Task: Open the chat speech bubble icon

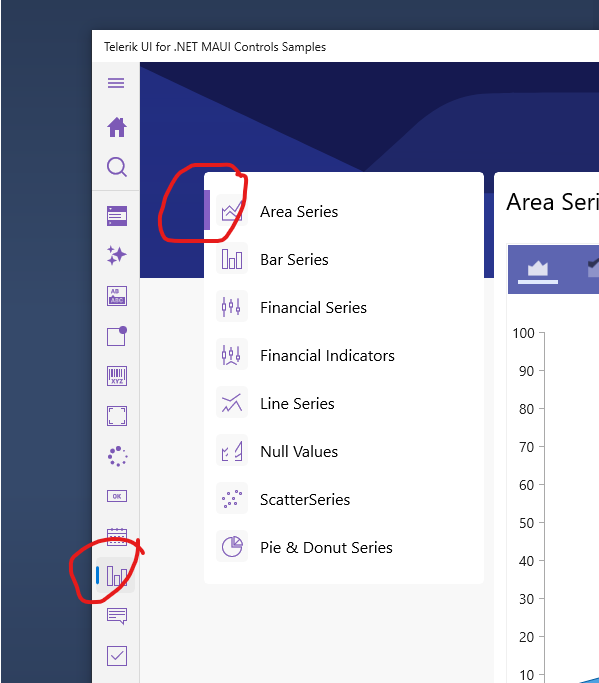Action: point(117,616)
